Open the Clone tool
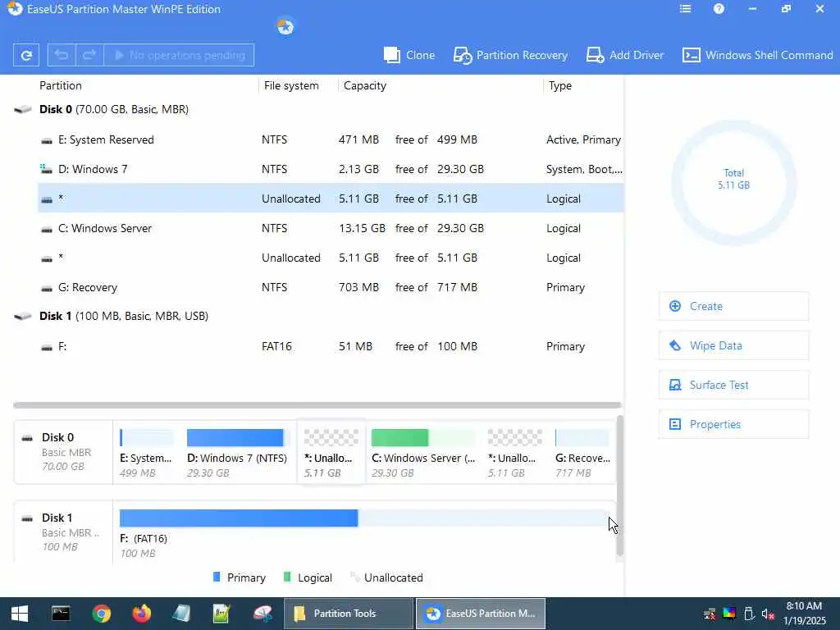 click(409, 55)
